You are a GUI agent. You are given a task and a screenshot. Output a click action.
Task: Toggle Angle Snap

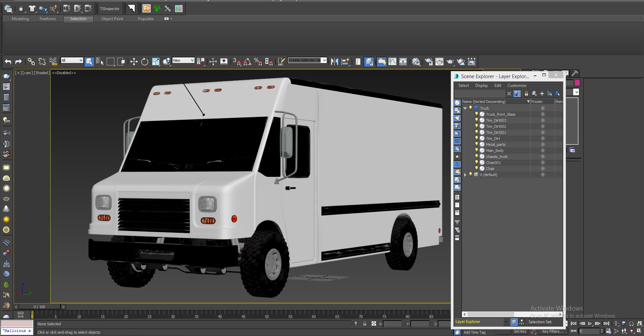248,61
